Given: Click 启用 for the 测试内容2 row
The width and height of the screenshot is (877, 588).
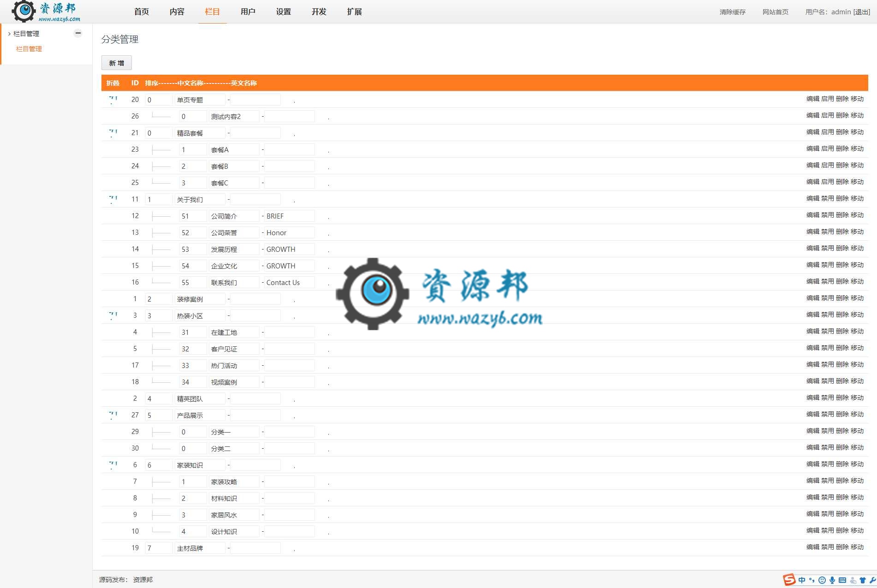Looking at the screenshot, I should [827, 115].
